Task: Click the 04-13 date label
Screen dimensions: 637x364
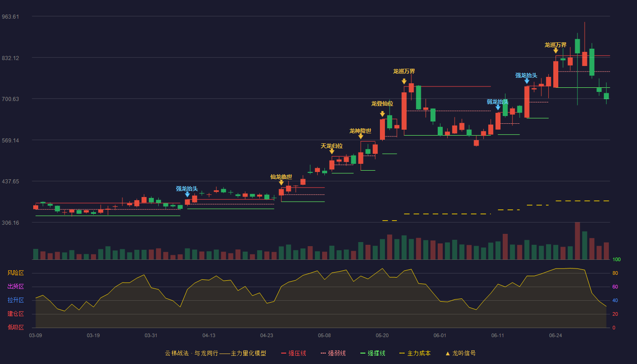Action: coord(209,335)
